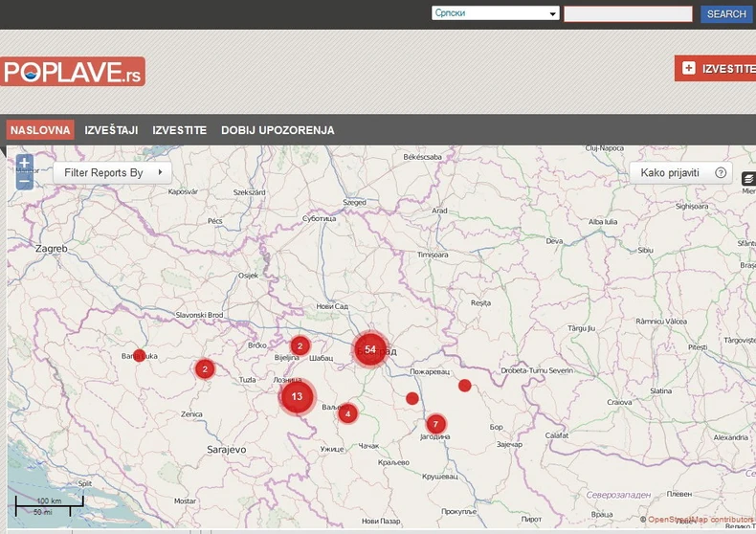Click the OpenStreetMap contributors link
Image resolution: width=756 pixels, height=534 pixels.
(700, 520)
